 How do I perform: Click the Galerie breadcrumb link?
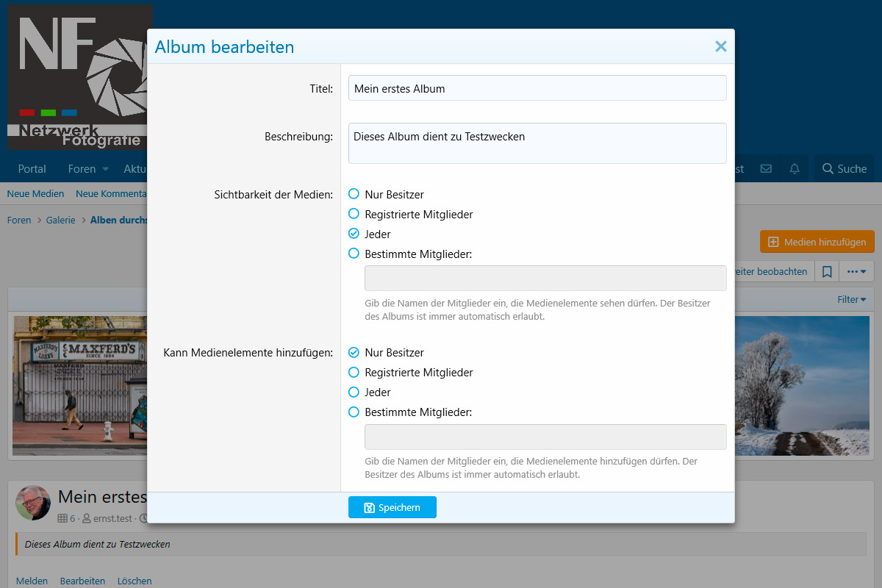coord(61,220)
